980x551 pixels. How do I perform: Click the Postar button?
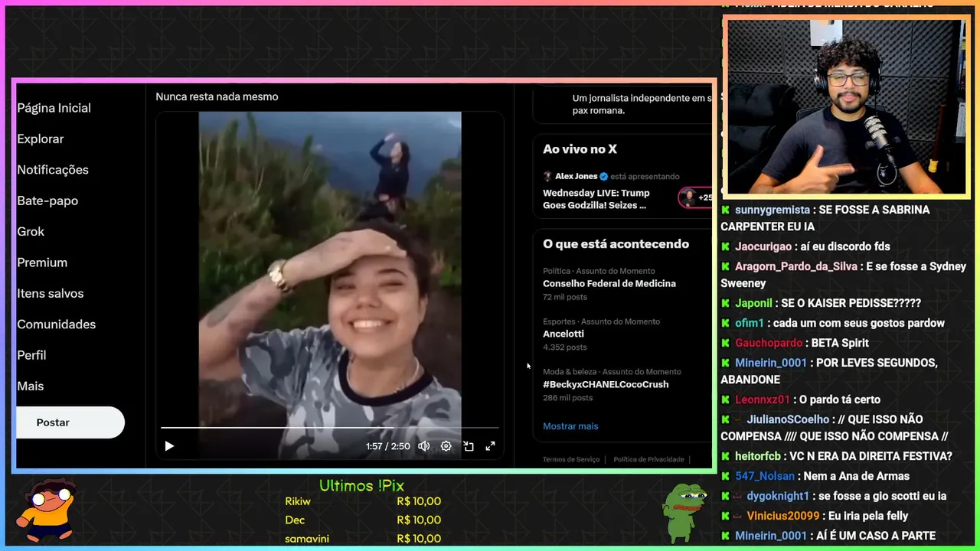coord(70,422)
